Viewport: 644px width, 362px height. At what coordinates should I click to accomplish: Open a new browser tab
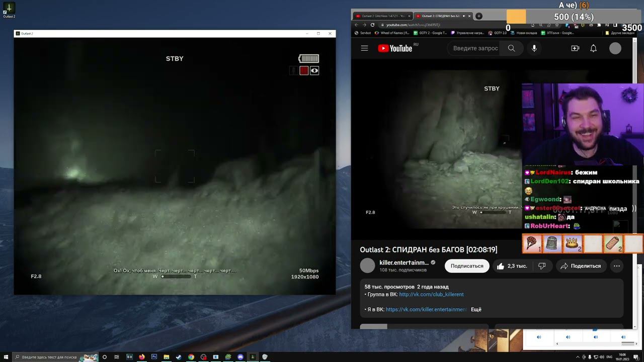pyautogui.click(x=479, y=16)
